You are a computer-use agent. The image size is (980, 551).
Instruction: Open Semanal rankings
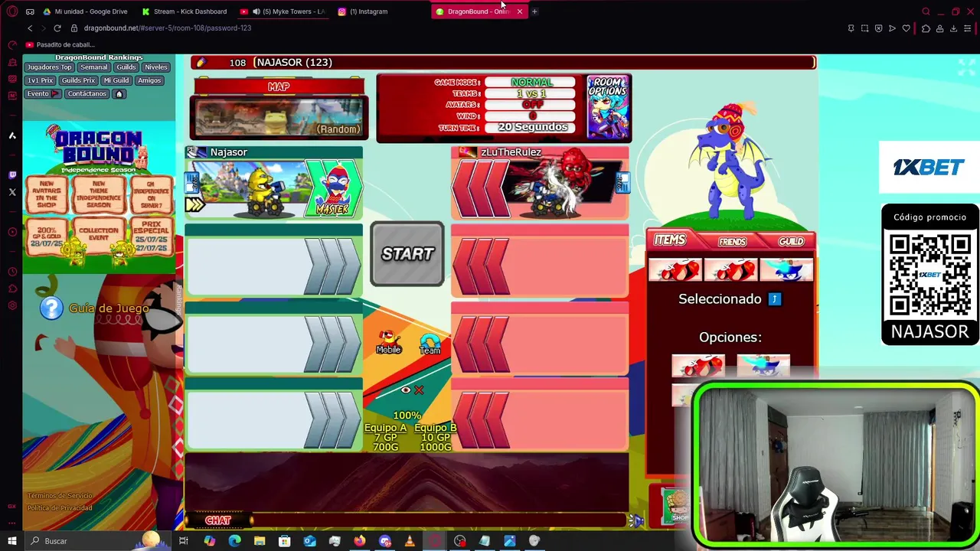click(x=94, y=67)
